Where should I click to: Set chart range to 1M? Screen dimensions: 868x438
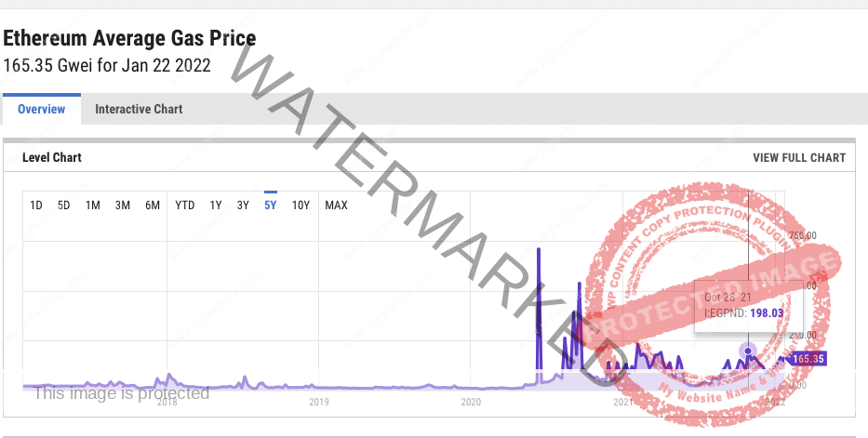(93, 205)
